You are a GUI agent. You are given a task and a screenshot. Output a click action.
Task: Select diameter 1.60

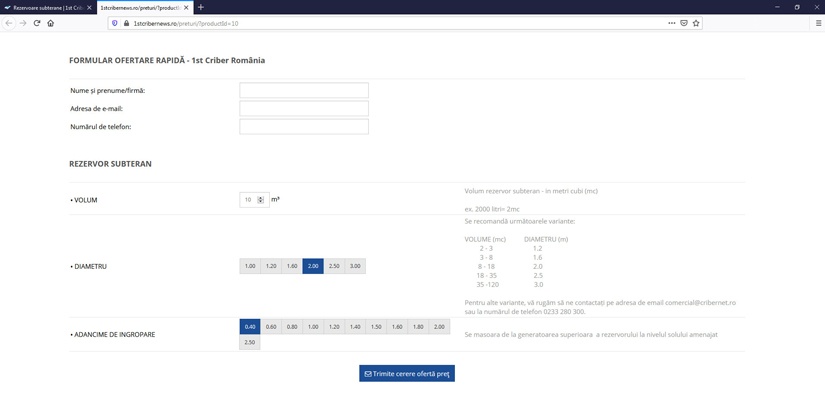(292, 266)
